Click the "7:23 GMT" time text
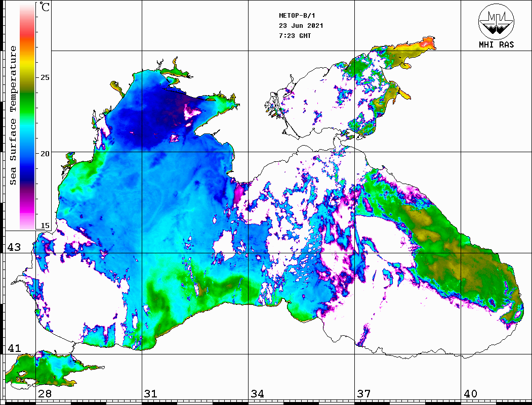This screenshot has height=405, width=532. 295,36
